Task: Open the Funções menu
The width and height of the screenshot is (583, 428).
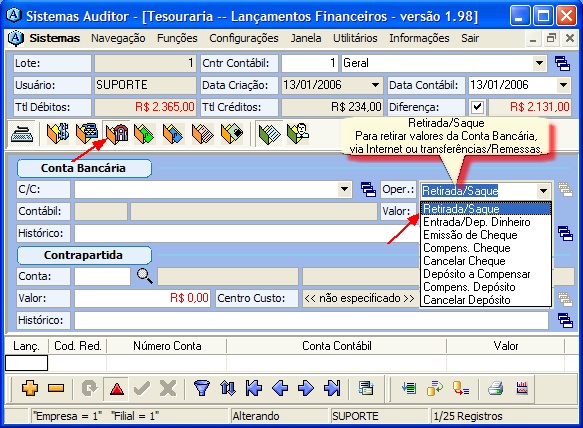Action: coord(177,38)
